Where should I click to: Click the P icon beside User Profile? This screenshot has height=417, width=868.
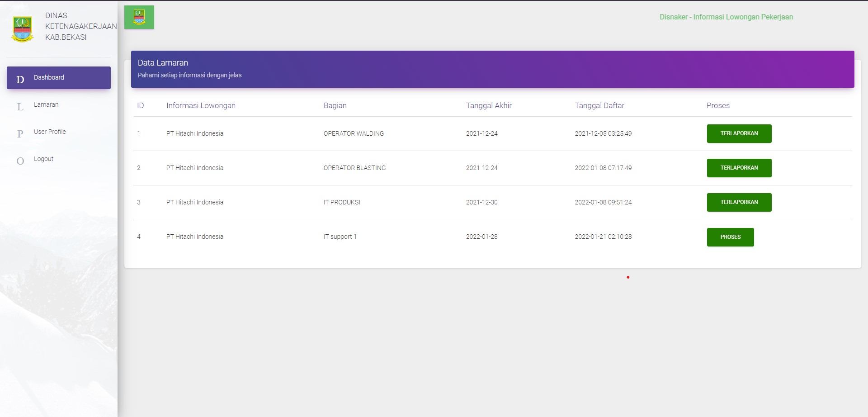(x=20, y=134)
